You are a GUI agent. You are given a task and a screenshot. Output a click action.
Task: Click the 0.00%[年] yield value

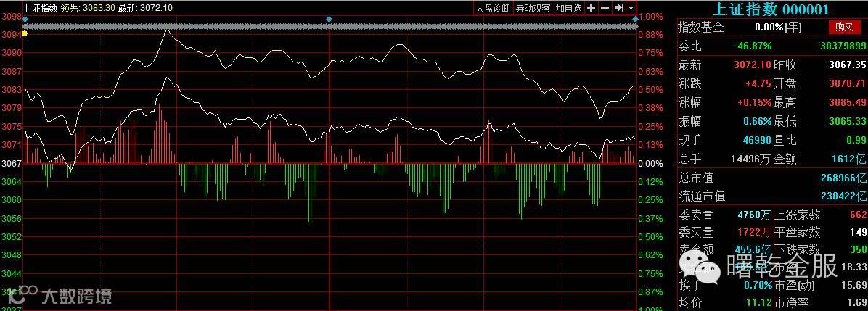point(778,27)
